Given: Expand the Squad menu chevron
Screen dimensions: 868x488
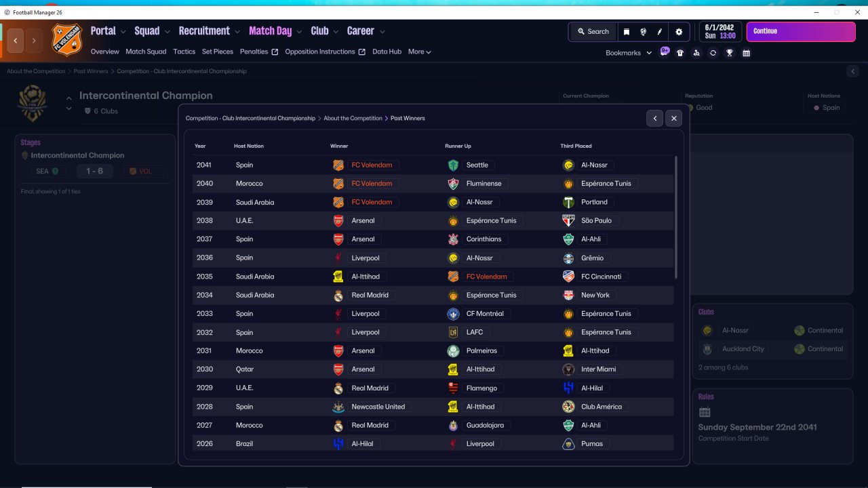Looking at the screenshot, I should (167, 31).
